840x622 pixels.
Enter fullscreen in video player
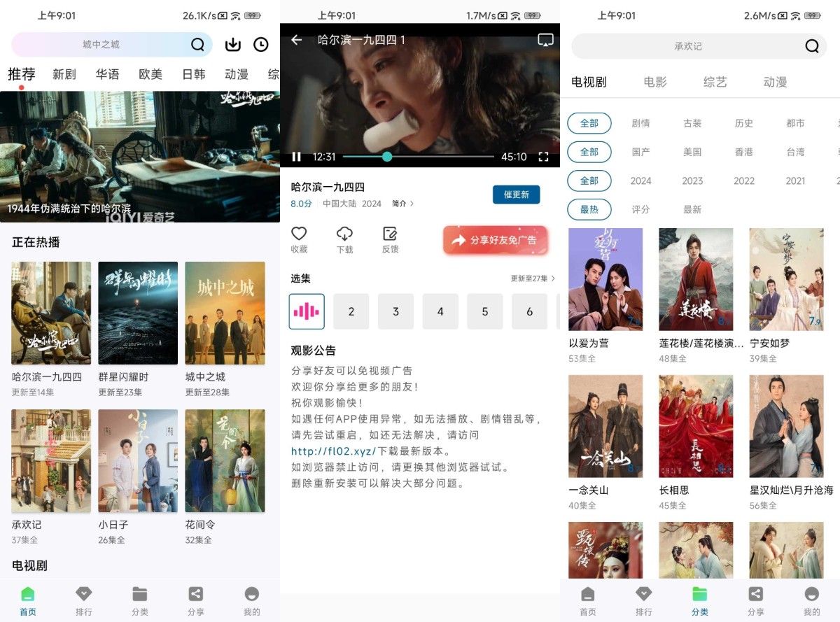tap(543, 157)
